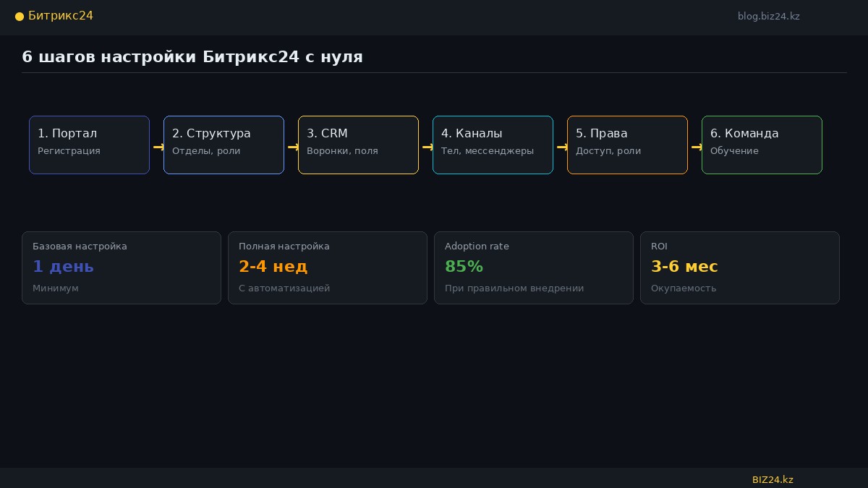Click the "Тел, мессенджеры" subtitle text
Screen dimensions: 868x488
click(488, 151)
